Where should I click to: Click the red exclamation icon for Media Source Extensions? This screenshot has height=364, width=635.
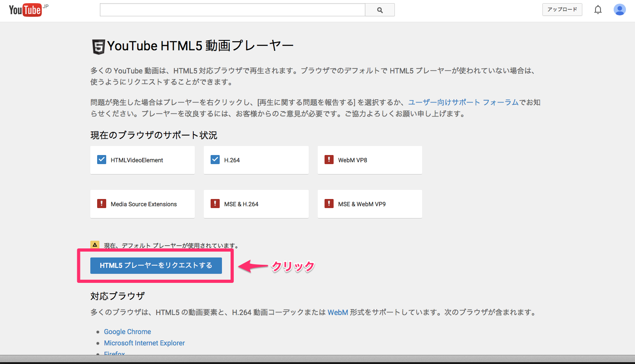(x=102, y=204)
